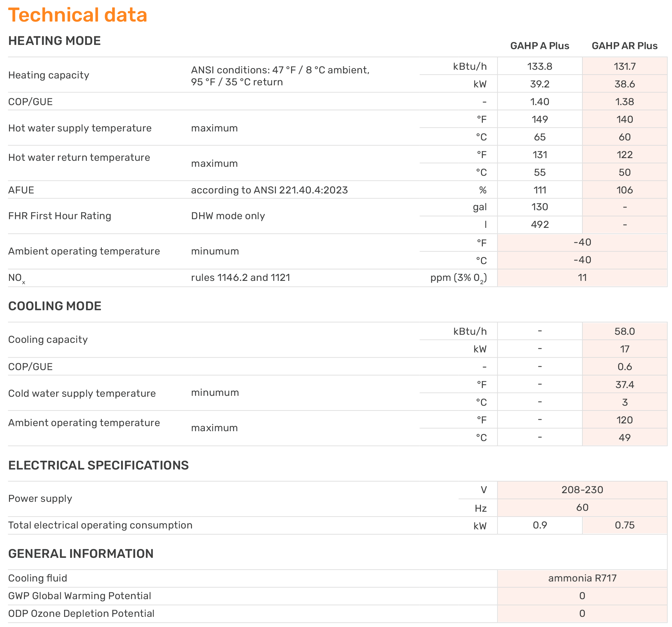Viewport: 672px width, 627px height.
Task: Select the HEATING MODE section header
Action: click(x=55, y=40)
